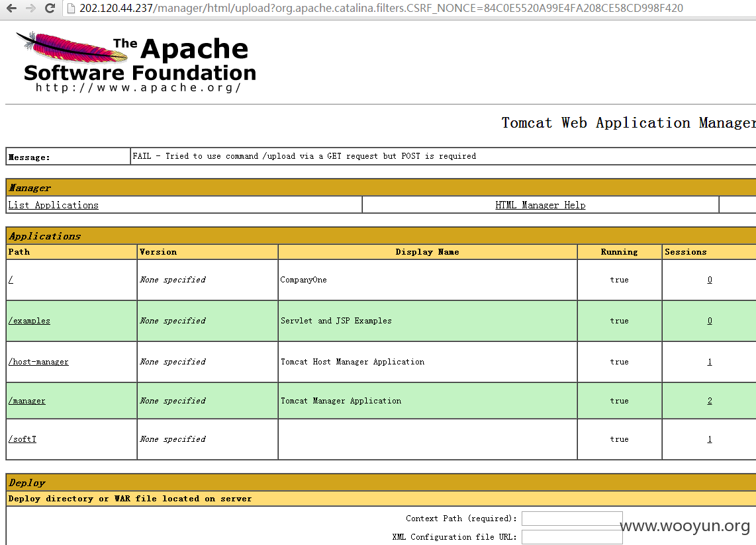Click the Running column header
This screenshot has width=756, height=545.
pyautogui.click(x=619, y=251)
